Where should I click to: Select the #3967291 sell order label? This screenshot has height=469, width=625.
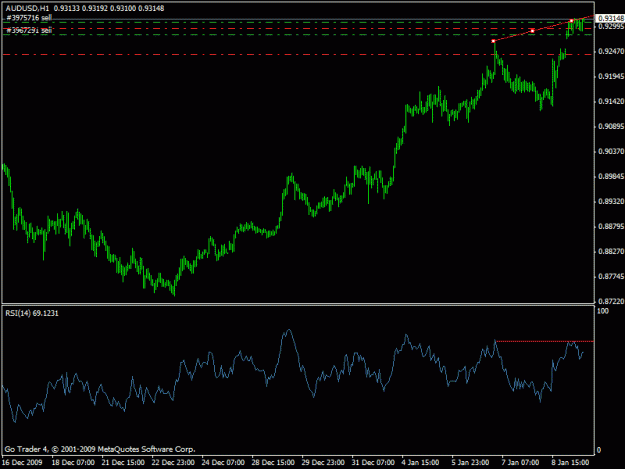tap(29, 30)
